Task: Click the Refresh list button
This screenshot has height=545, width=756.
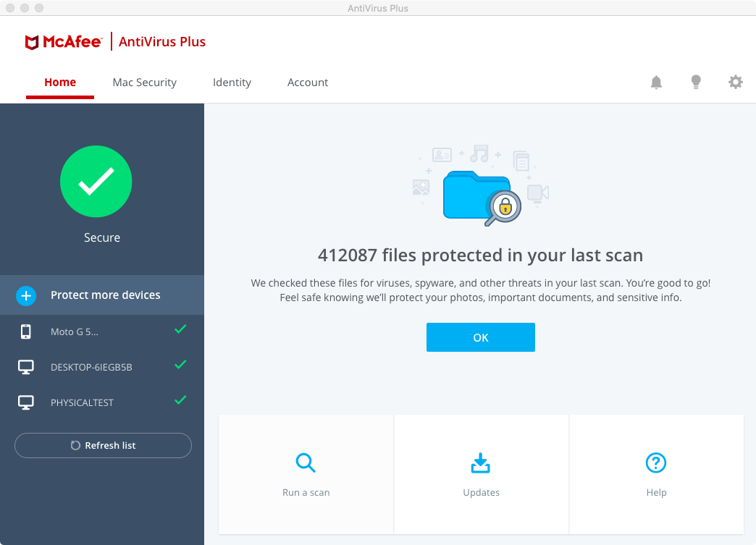Action: (x=103, y=445)
